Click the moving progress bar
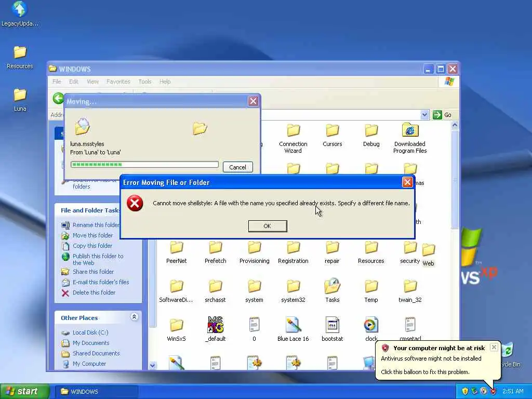532x399 pixels. coord(144,165)
